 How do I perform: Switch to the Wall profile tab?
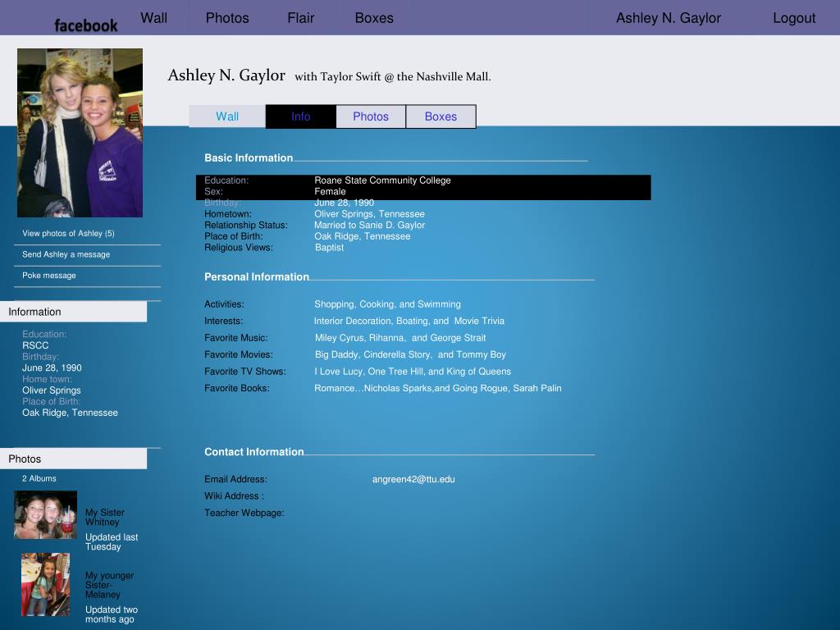click(x=227, y=116)
